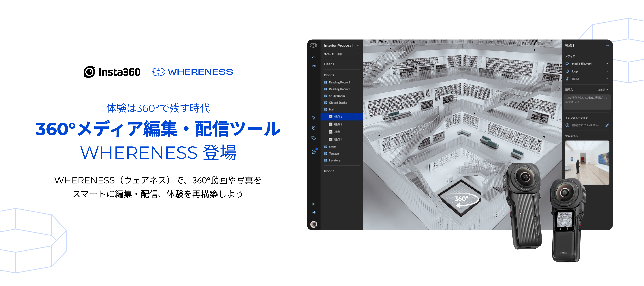Click the image icon beside 視点 2
The width and height of the screenshot is (644, 286).
pyautogui.click(x=330, y=124)
